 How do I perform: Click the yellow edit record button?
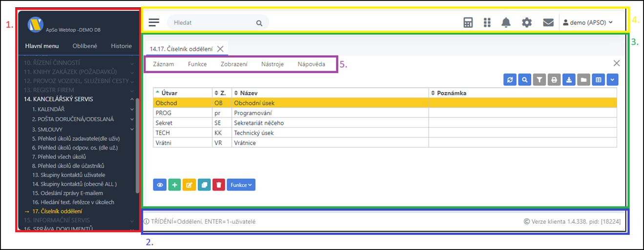(189, 185)
